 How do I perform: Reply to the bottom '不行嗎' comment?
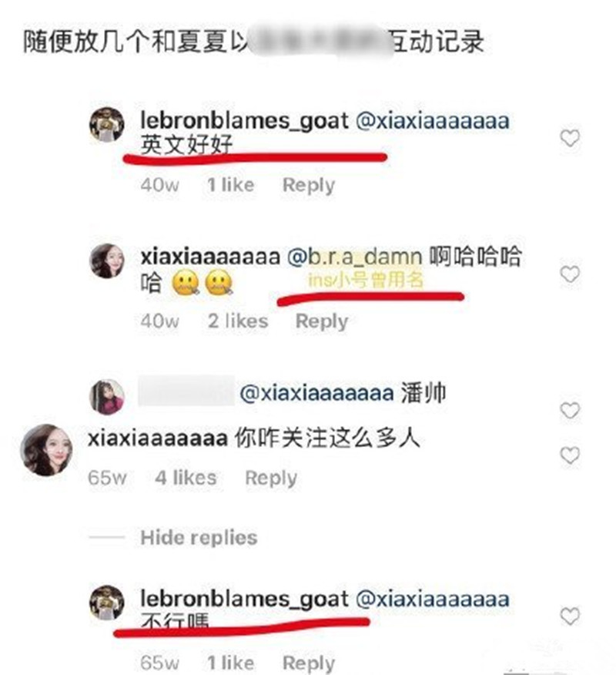pyautogui.click(x=309, y=663)
